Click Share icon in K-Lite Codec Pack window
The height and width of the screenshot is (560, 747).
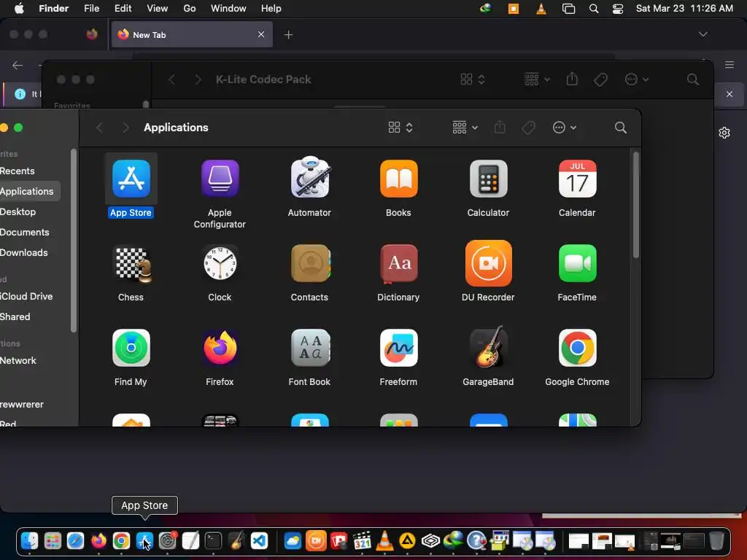point(572,79)
